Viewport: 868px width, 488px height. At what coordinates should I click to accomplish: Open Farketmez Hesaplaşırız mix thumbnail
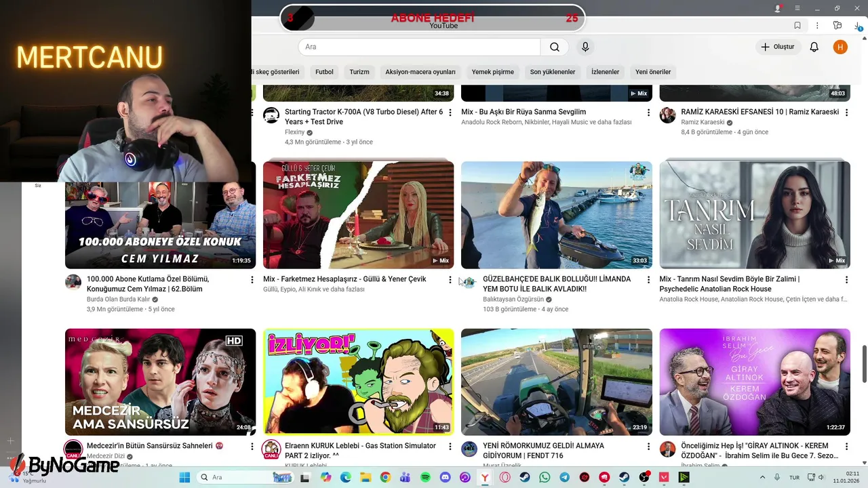[358, 215]
